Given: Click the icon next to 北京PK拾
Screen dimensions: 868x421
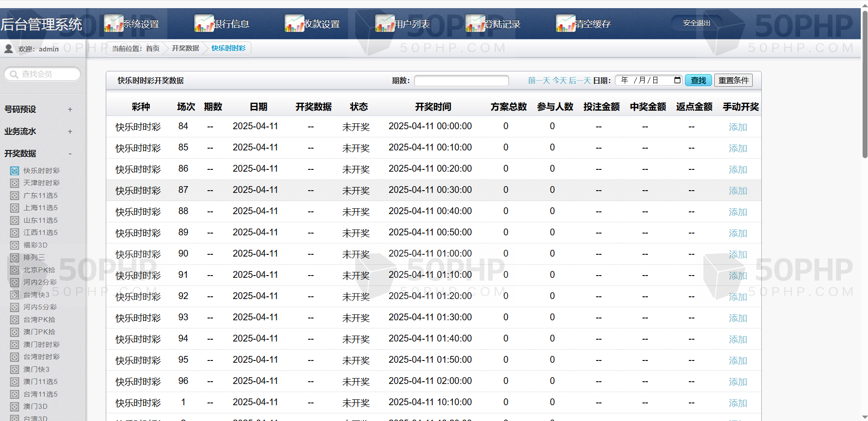Looking at the screenshot, I should (14, 270).
